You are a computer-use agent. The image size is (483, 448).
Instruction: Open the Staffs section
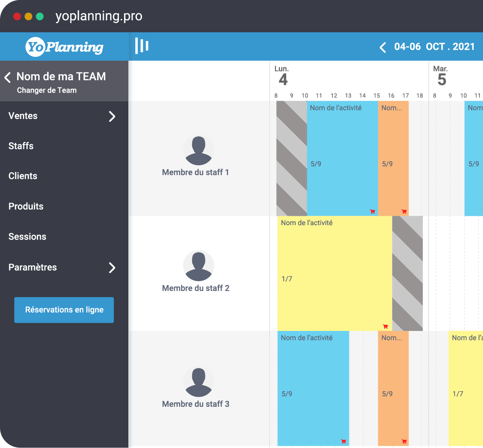(x=20, y=146)
